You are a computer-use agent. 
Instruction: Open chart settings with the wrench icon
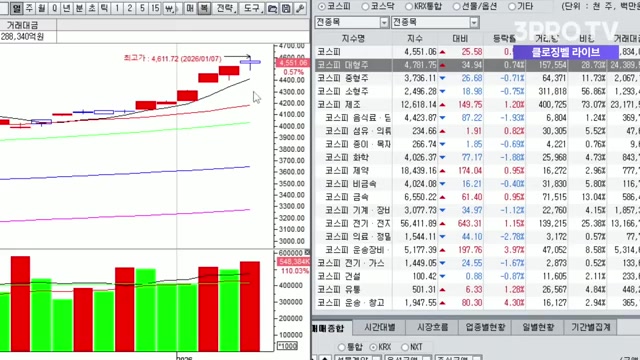tap(300, 9)
